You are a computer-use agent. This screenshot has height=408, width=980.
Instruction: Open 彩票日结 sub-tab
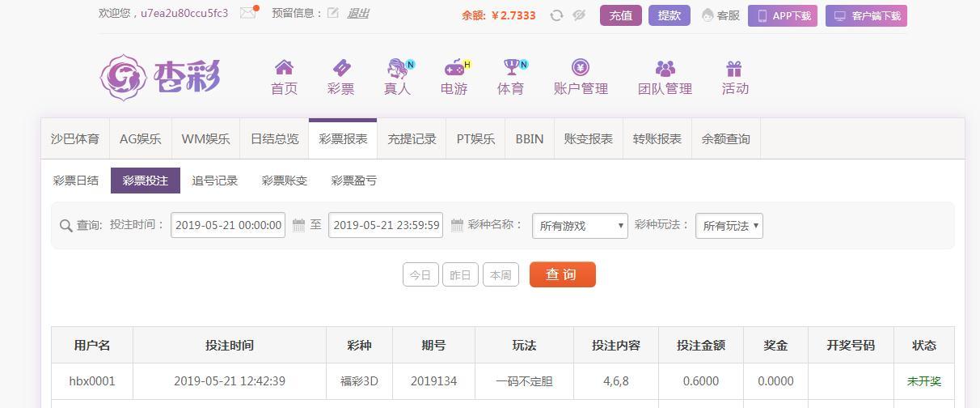tap(76, 181)
